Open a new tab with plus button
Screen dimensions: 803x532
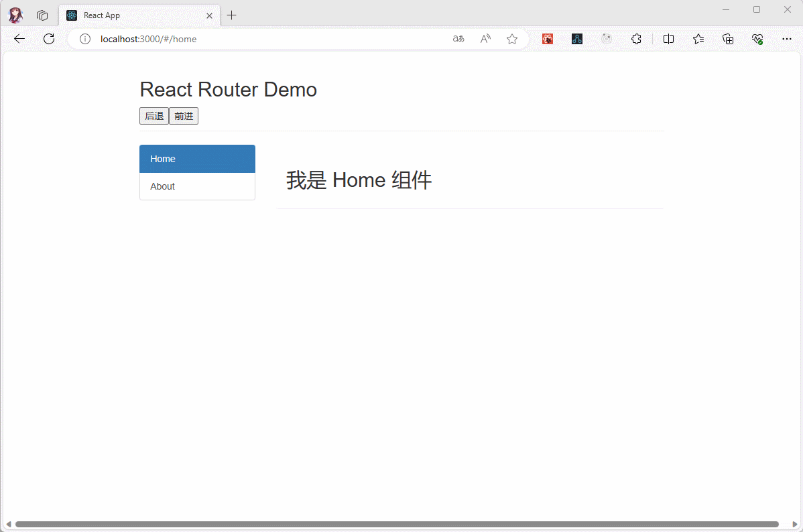232,15
